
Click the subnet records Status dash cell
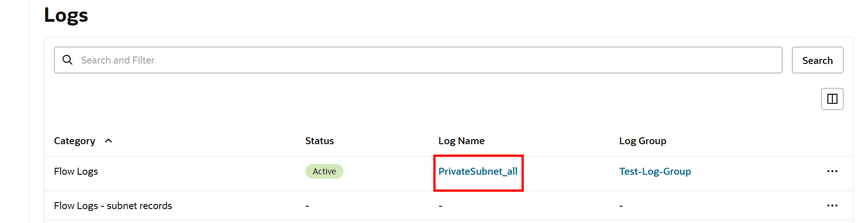tap(307, 206)
